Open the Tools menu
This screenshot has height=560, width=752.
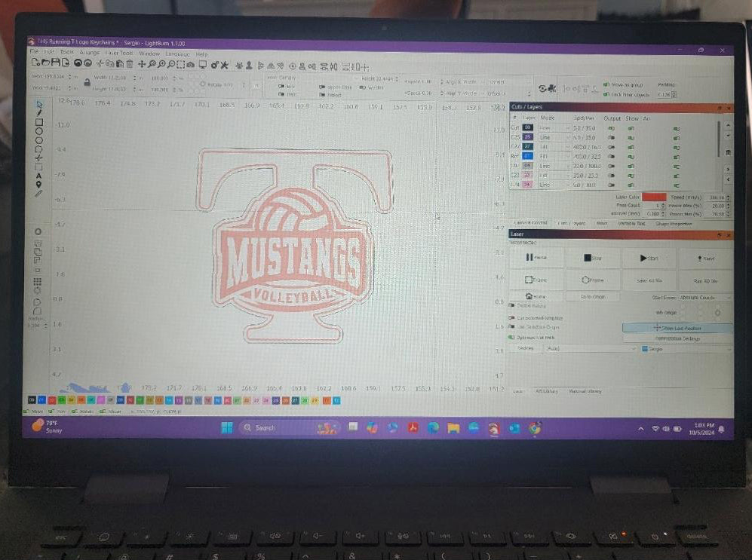coord(66,52)
